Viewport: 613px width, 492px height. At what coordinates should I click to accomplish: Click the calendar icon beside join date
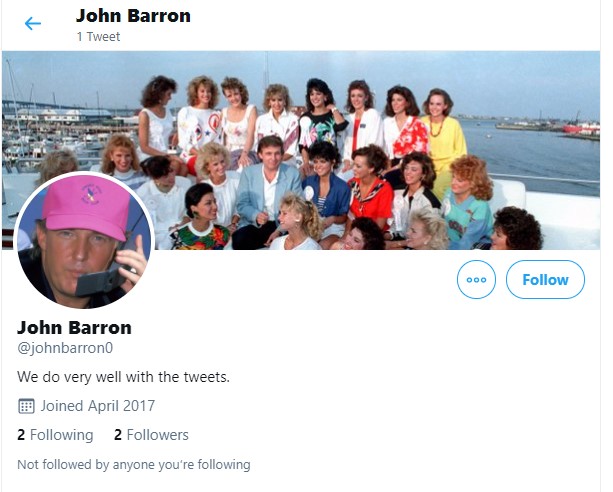click(x=26, y=406)
